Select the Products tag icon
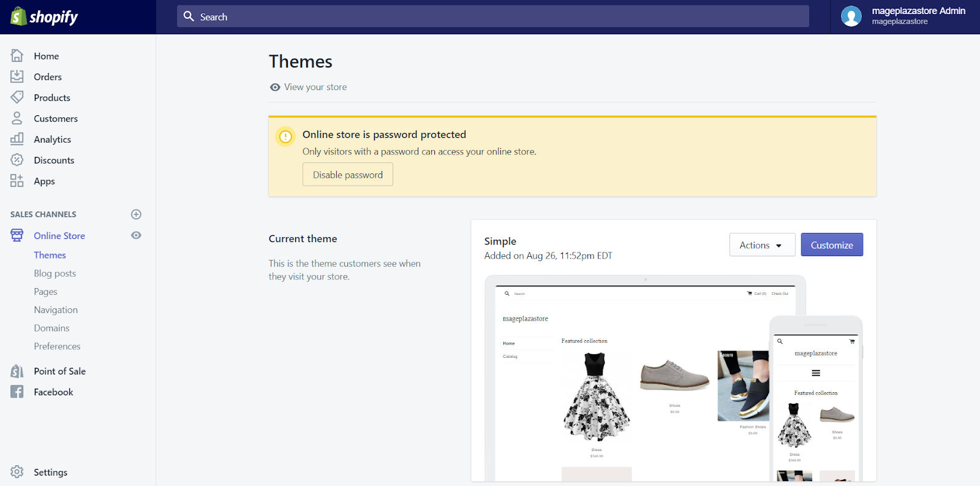Image resolution: width=980 pixels, height=486 pixels. coord(17,97)
